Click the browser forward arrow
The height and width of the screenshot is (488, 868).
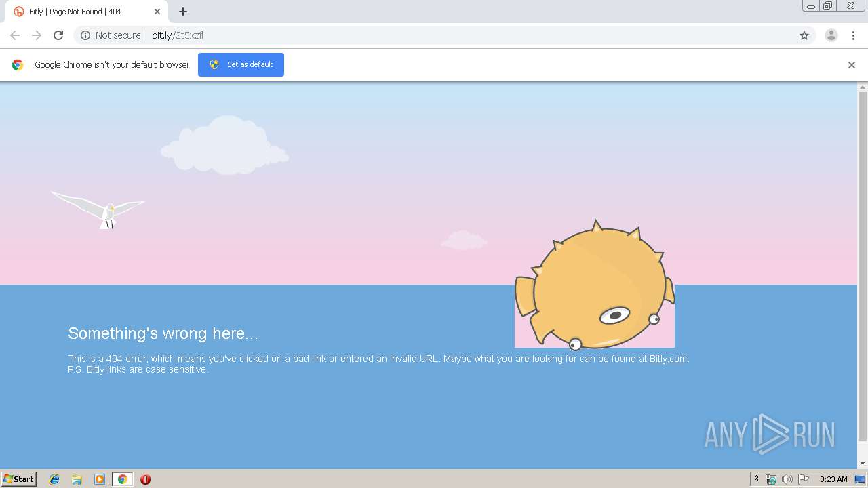pos(37,35)
